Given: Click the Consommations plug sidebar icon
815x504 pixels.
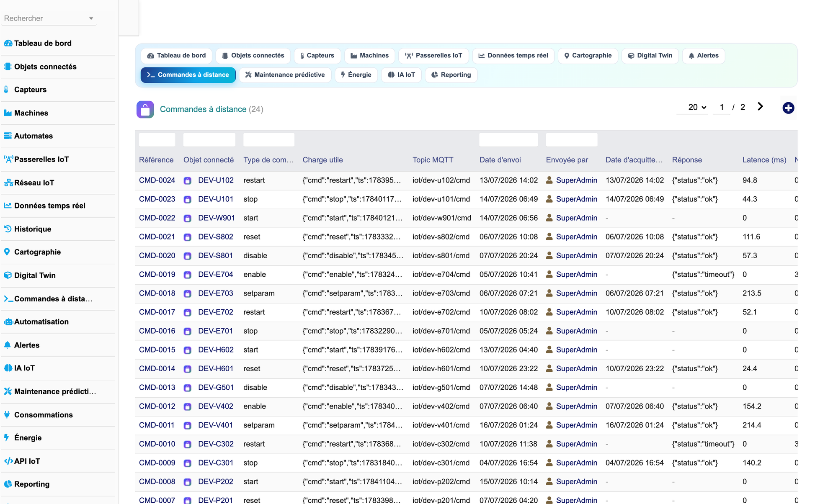Looking at the screenshot, I should [7, 415].
